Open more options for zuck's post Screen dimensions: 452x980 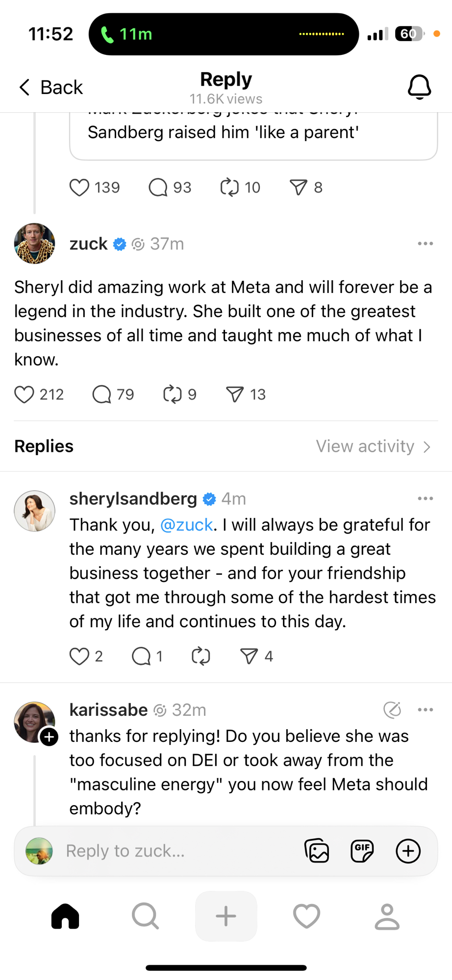tap(425, 244)
